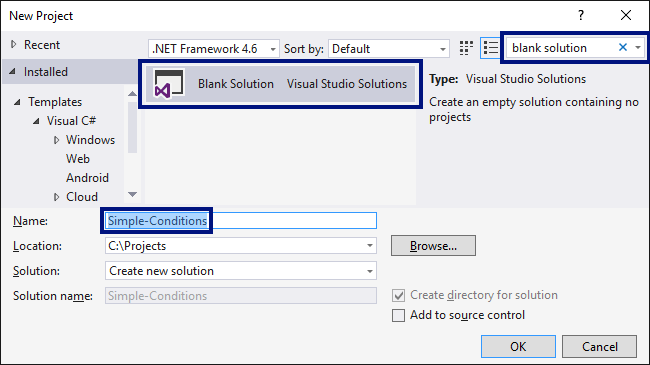This screenshot has height=365, width=650.
Task: Select the Web templates category
Action: point(78,159)
